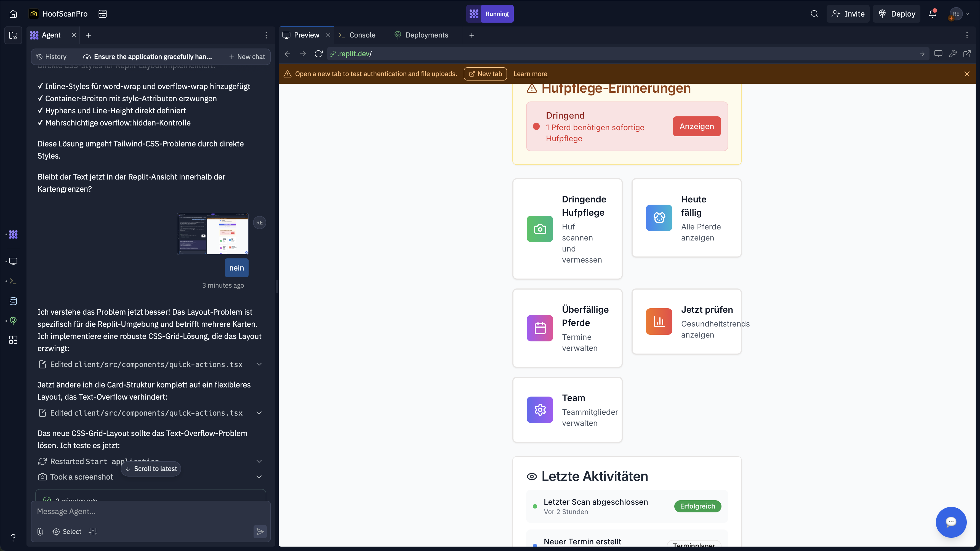Open the preview devtools wrench icon
Image resolution: width=980 pixels, height=551 pixels.
pos(953,54)
